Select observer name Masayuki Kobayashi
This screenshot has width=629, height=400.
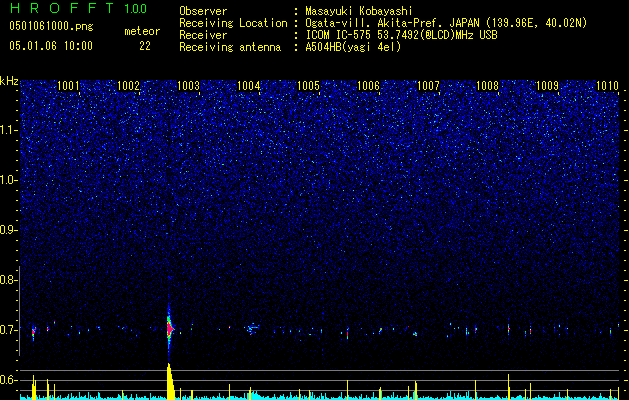[x=359, y=11]
